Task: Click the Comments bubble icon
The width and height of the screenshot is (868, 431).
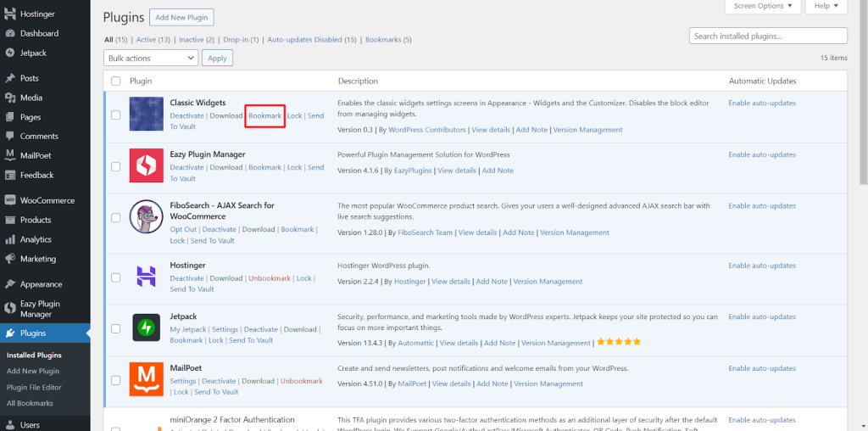Action: [x=9, y=137]
